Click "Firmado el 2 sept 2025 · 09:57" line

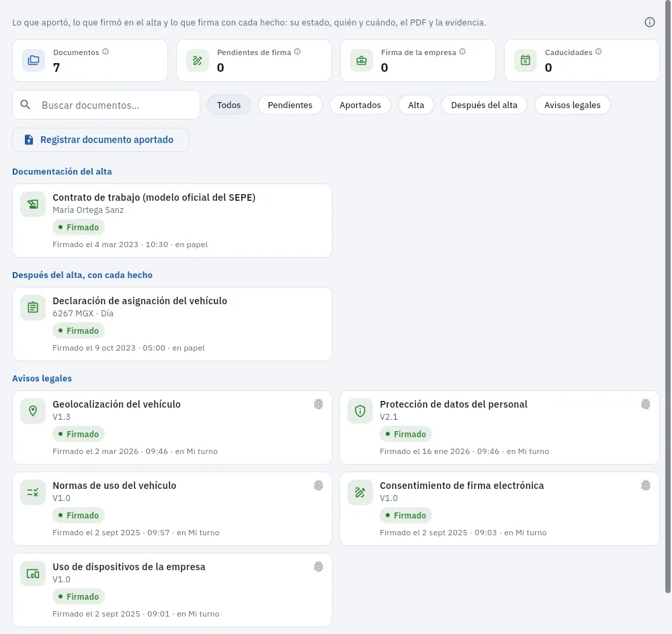[x=136, y=533]
